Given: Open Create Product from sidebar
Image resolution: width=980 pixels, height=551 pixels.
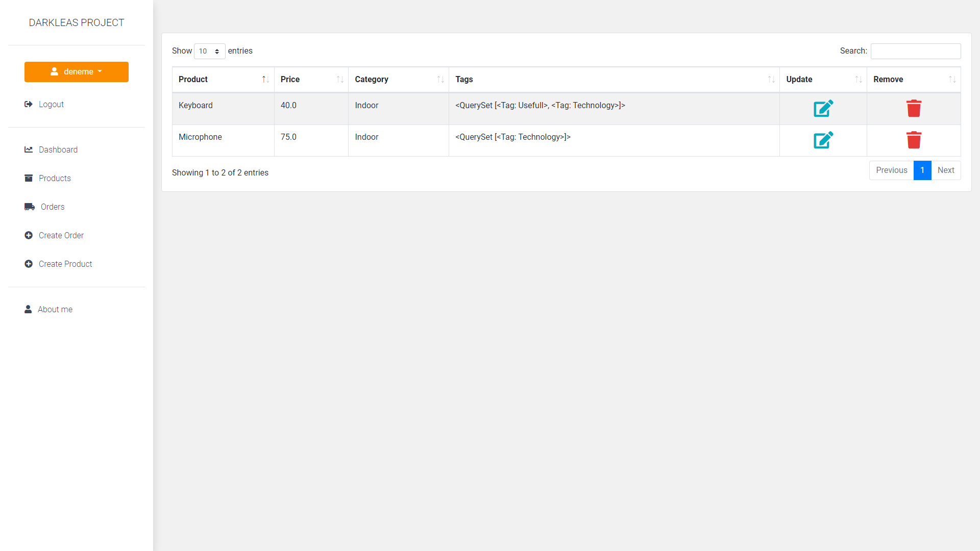Looking at the screenshot, I should coord(65,264).
